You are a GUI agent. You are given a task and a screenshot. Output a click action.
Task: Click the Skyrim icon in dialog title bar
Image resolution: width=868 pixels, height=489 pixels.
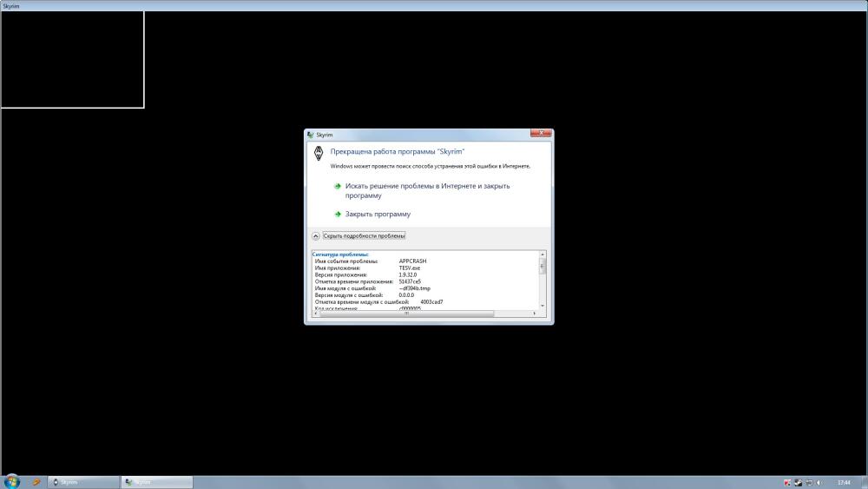tap(311, 135)
